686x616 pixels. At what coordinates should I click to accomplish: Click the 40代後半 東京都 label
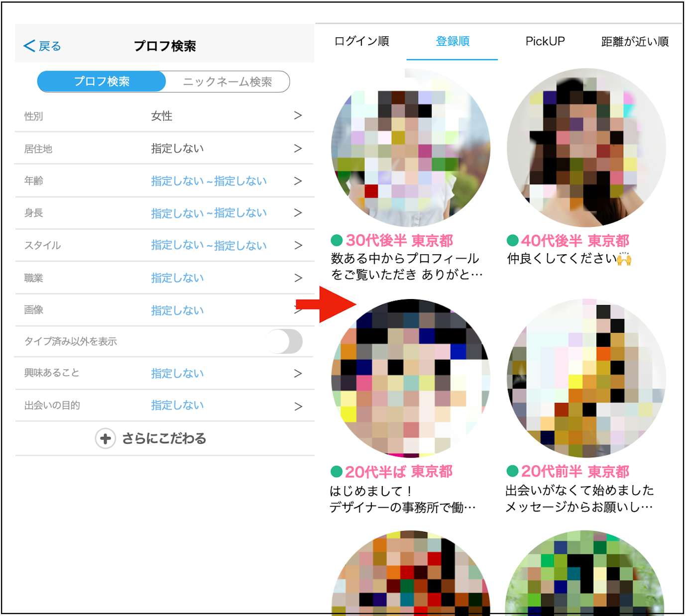click(x=575, y=241)
